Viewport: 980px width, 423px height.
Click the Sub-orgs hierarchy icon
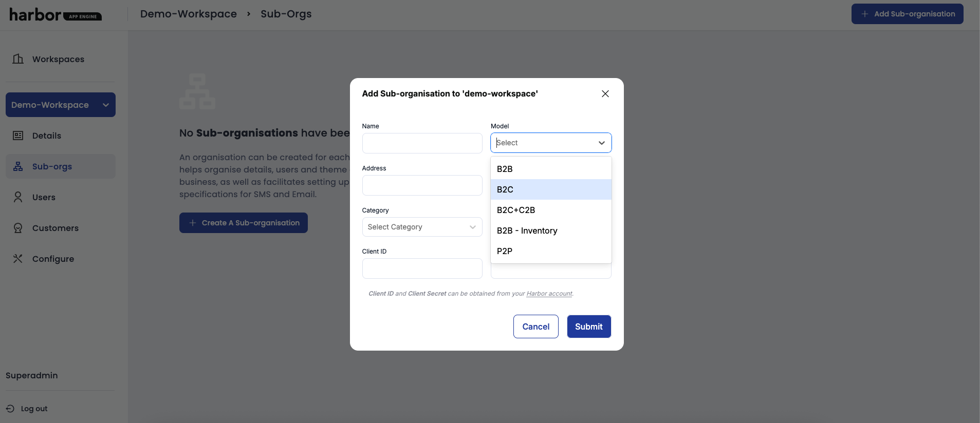[18, 166]
